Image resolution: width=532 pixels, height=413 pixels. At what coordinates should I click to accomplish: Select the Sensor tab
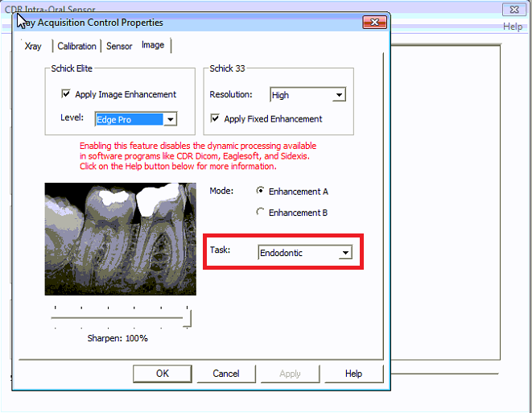click(x=119, y=46)
